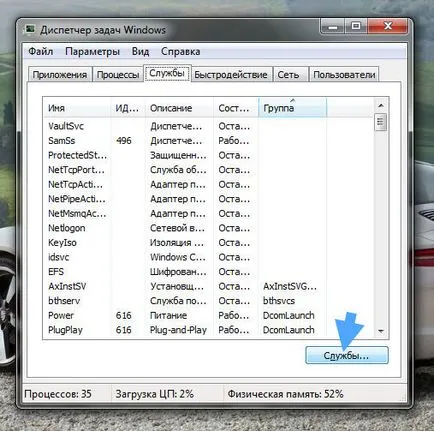Image resolution: width=434 pixels, height=431 pixels.
Task: Sort by Описание column header
Action: [x=179, y=108]
